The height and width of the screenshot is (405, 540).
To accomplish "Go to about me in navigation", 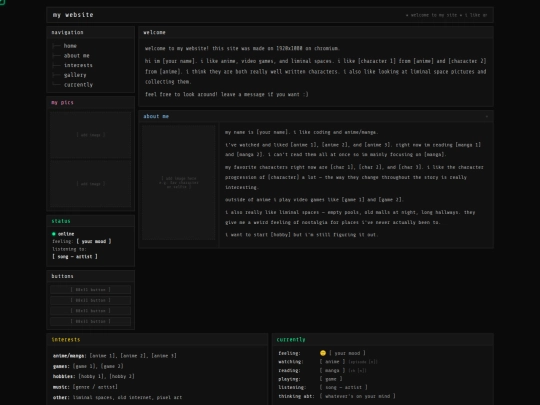I will 76,55.
